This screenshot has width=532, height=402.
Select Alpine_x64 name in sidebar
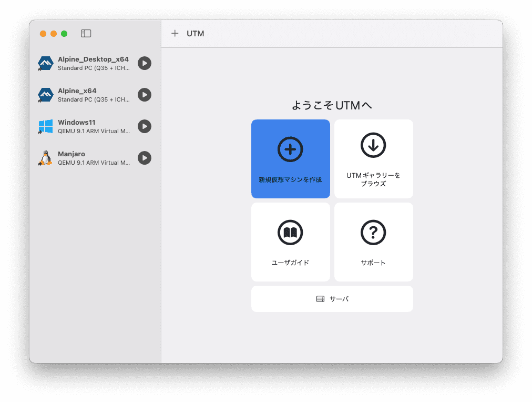click(77, 91)
